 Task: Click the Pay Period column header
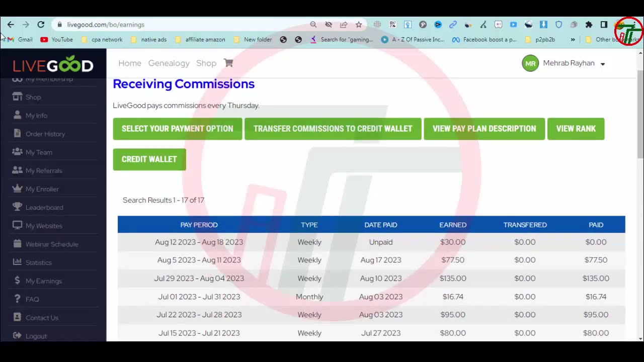(x=199, y=225)
